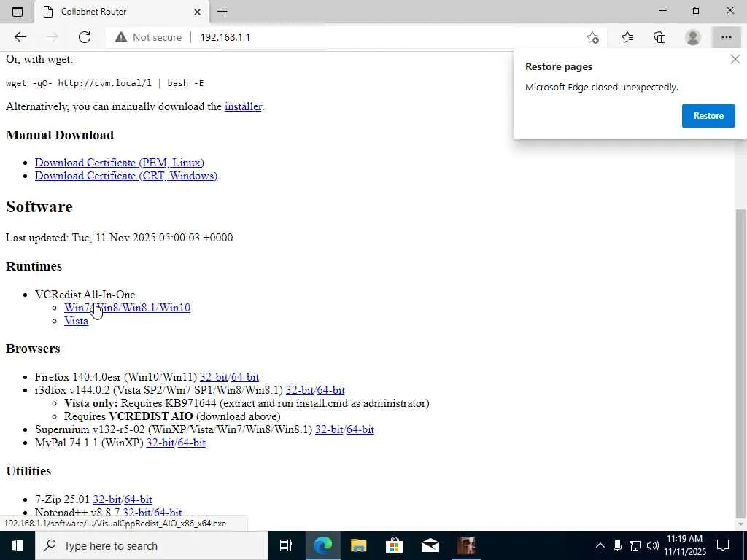Download Firefox 140.4.0esr 32-bit
747x560 pixels.
214,377
